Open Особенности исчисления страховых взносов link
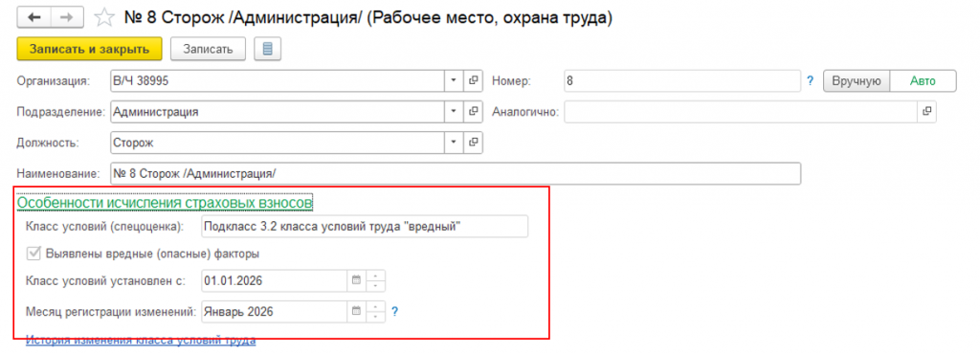Viewport: 980px width, 354px height. (x=165, y=203)
